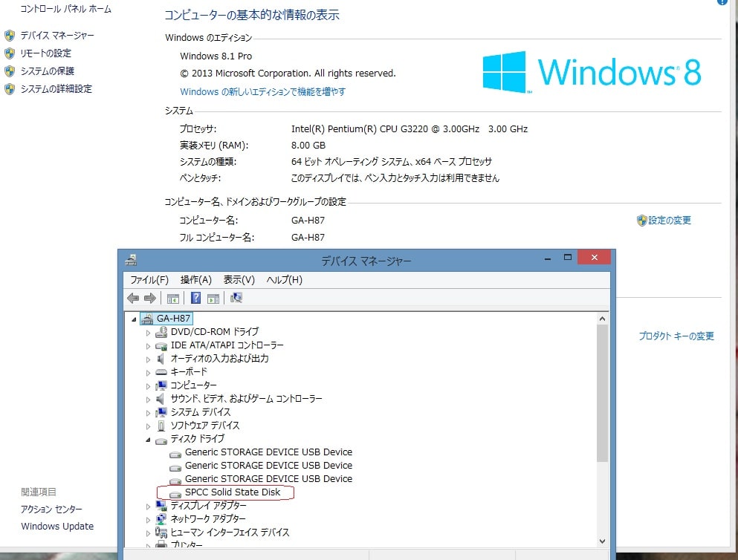Maximize the デバイス マネージャー window
The image size is (738, 560).
pos(568,257)
